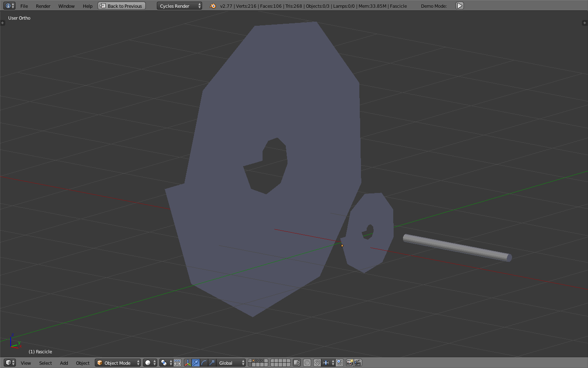Select the rotate manipulator icon
This screenshot has width=588, height=368.
point(204,363)
